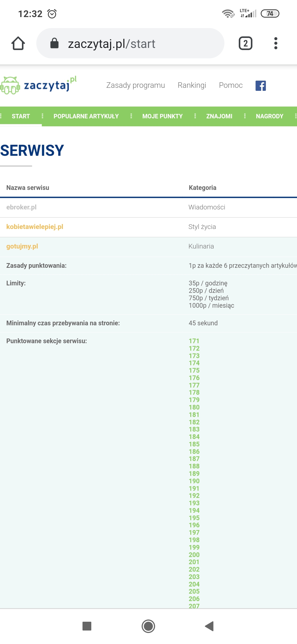Open the browser three-dot menu
297x644 pixels.
[276, 43]
